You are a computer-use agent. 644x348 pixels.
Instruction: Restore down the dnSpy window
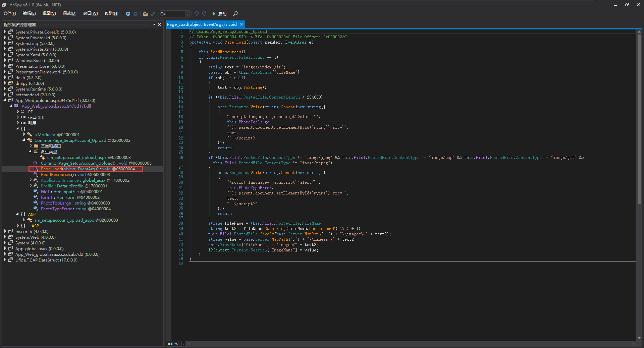(627, 5)
